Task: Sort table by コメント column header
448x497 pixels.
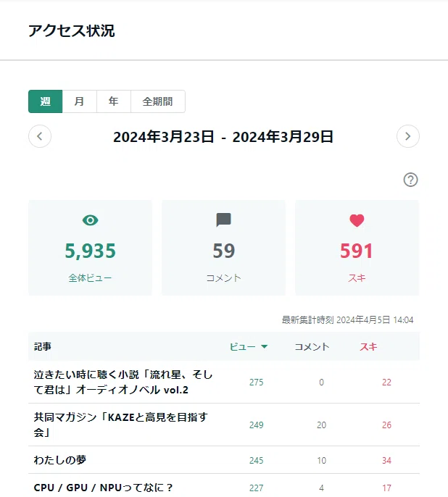Action: coord(312,347)
